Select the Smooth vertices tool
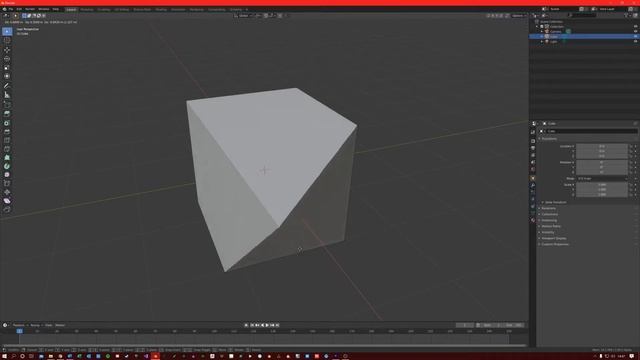The image size is (640, 360). pyautogui.click(x=7, y=175)
